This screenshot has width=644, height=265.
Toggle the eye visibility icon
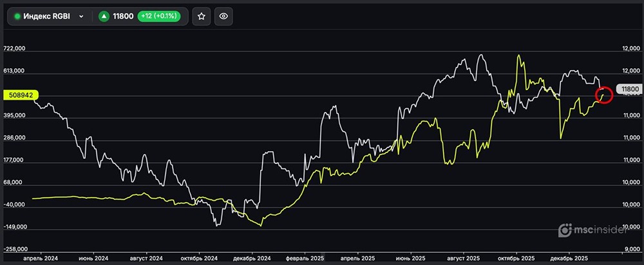pos(223,17)
